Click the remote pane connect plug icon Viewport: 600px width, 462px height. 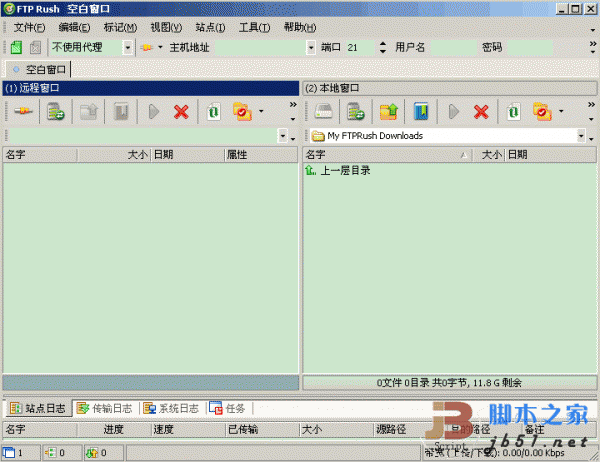[23, 111]
